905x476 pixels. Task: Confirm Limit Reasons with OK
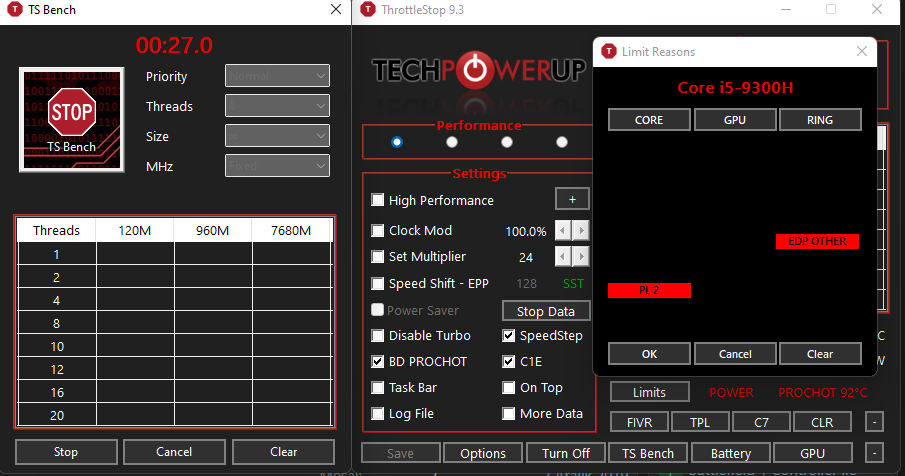click(x=649, y=354)
